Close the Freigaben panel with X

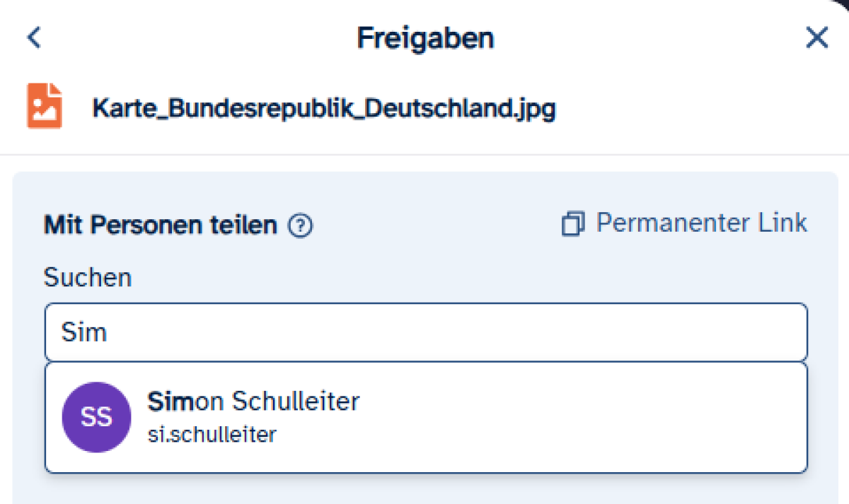click(x=816, y=37)
